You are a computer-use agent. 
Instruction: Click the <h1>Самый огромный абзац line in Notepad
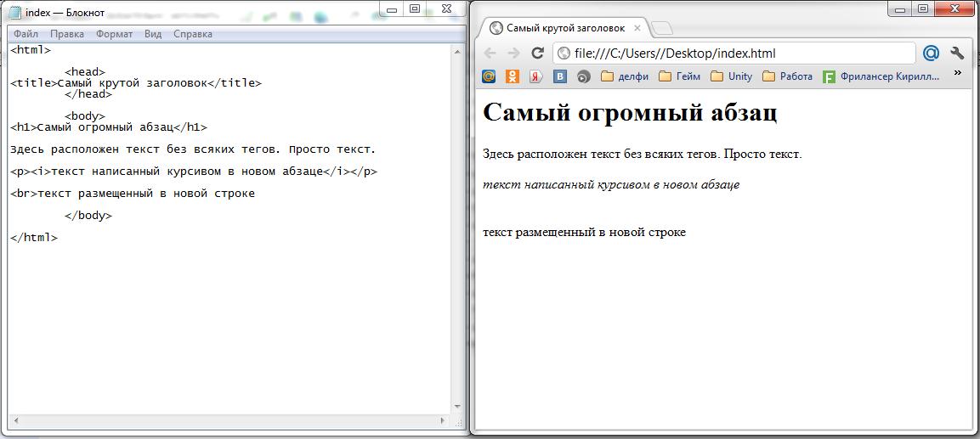click(109, 127)
